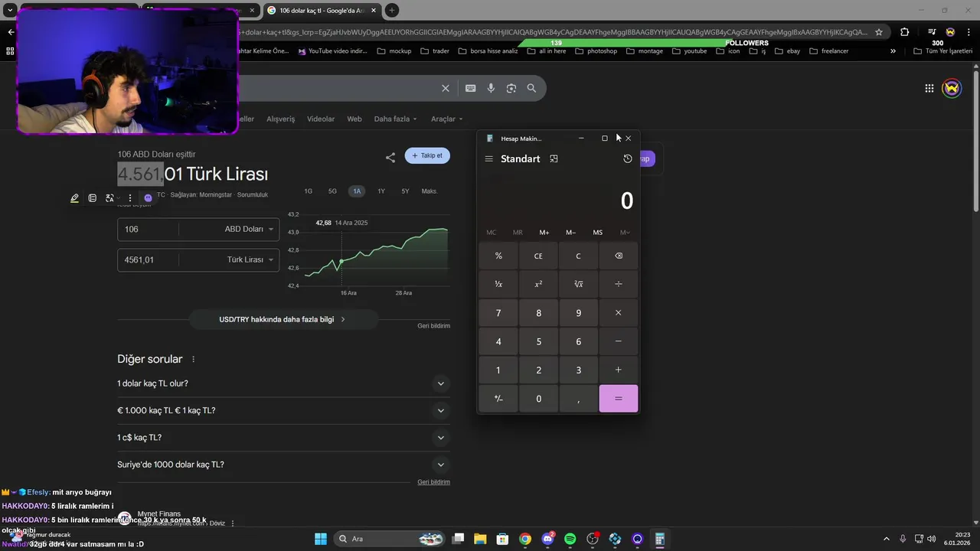Screen dimensions: 980x551
Task: Click the minus operator key
Action: click(x=619, y=341)
